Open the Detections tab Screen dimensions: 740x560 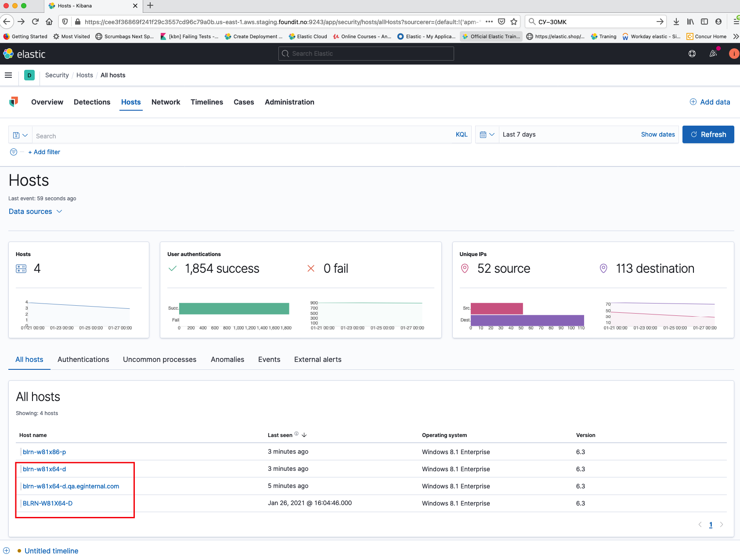(x=92, y=102)
